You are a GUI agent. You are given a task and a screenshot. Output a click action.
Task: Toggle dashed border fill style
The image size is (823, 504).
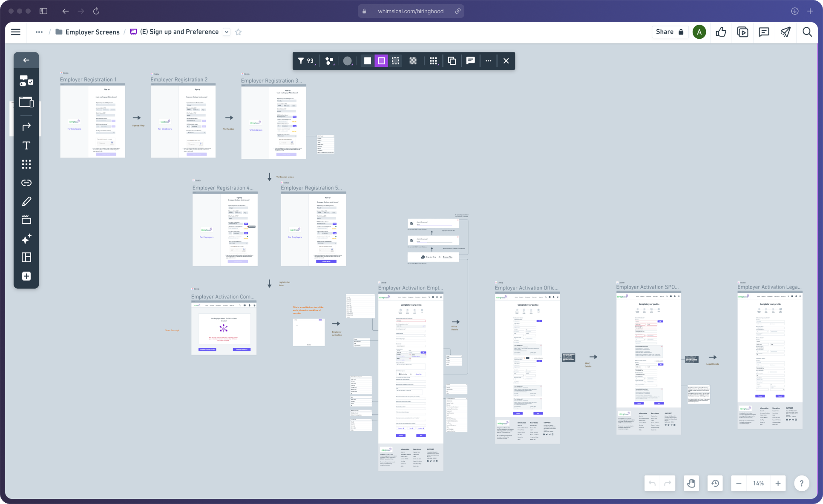pyautogui.click(x=395, y=61)
